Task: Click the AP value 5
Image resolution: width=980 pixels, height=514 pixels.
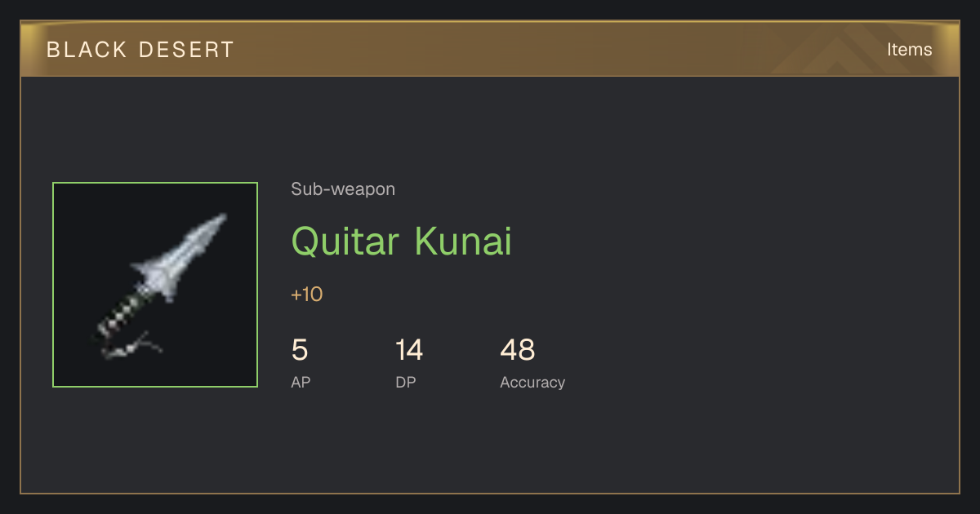Action: click(x=300, y=350)
